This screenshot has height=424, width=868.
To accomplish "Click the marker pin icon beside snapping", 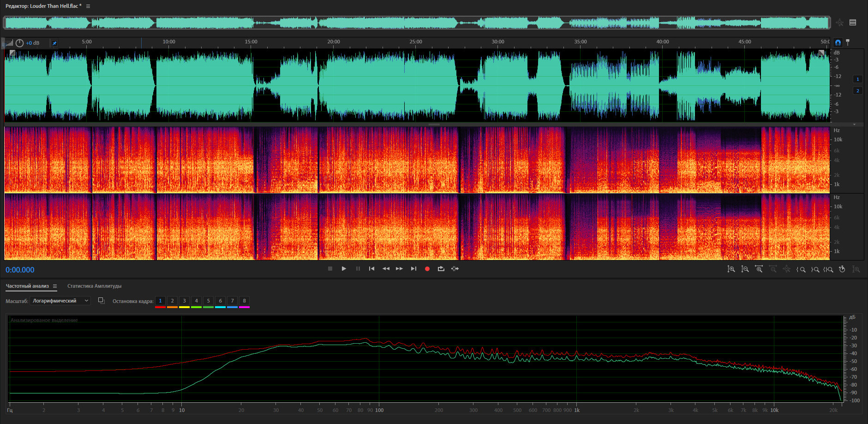I will pyautogui.click(x=848, y=42).
